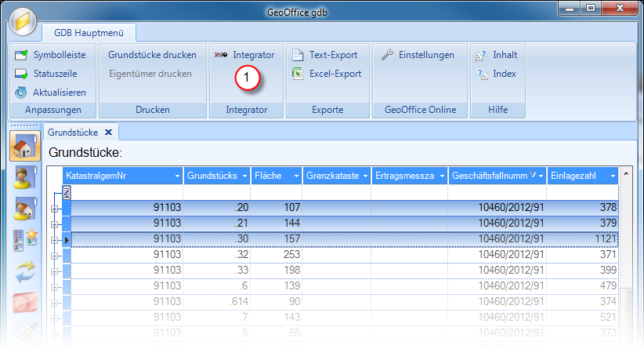Click the Symbolleiste checkmark icon

21,55
